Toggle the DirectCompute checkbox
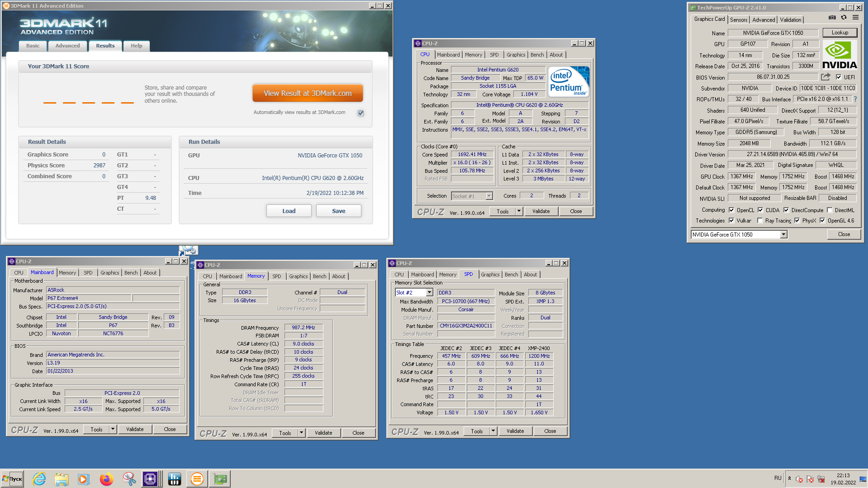 tap(786, 210)
